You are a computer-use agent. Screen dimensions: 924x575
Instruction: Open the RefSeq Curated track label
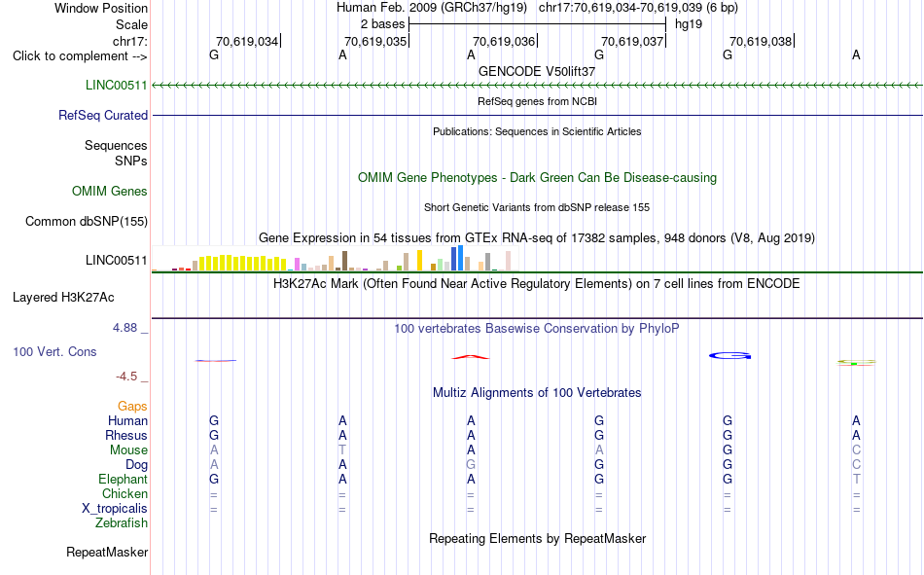click(x=103, y=115)
